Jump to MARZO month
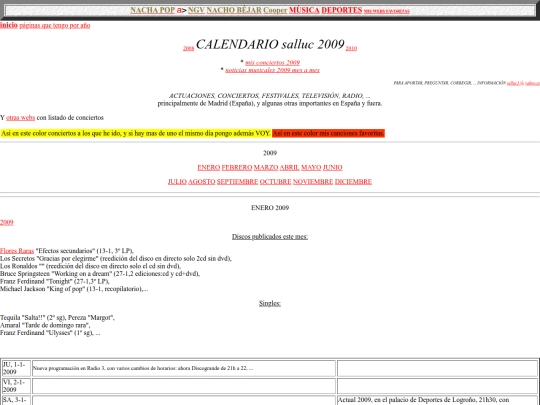This screenshot has width=540, height=405. (266, 168)
